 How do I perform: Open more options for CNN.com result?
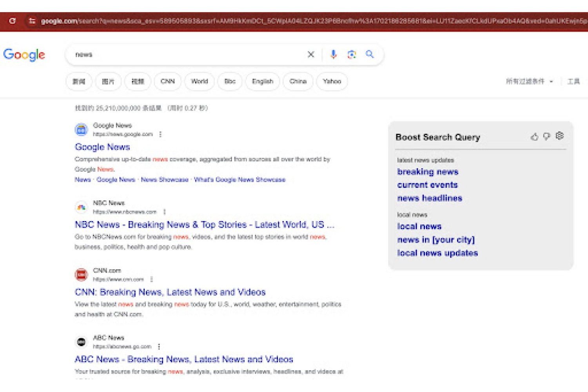(152, 279)
